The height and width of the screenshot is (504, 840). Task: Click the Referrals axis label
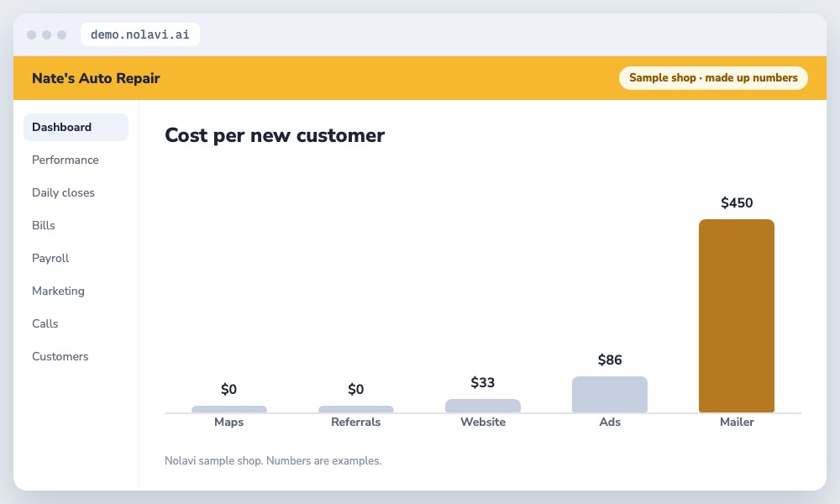tap(355, 422)
